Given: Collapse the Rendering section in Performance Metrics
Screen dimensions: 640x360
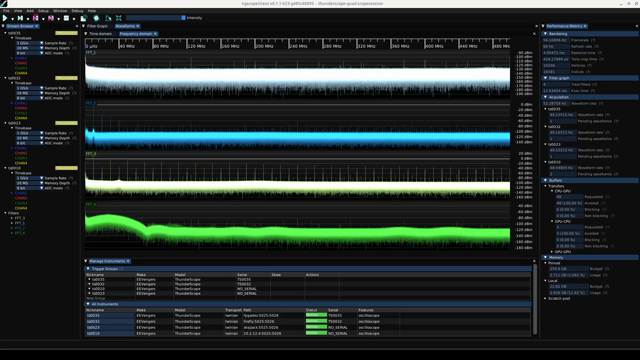Looking at the screenshot, I should tap(545, 34).
